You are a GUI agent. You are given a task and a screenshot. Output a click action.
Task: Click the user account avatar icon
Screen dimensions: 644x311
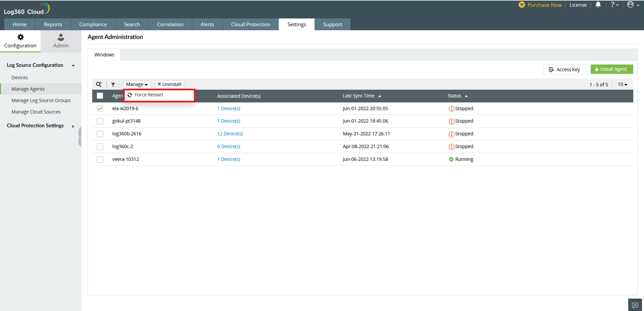pos(630,5)
